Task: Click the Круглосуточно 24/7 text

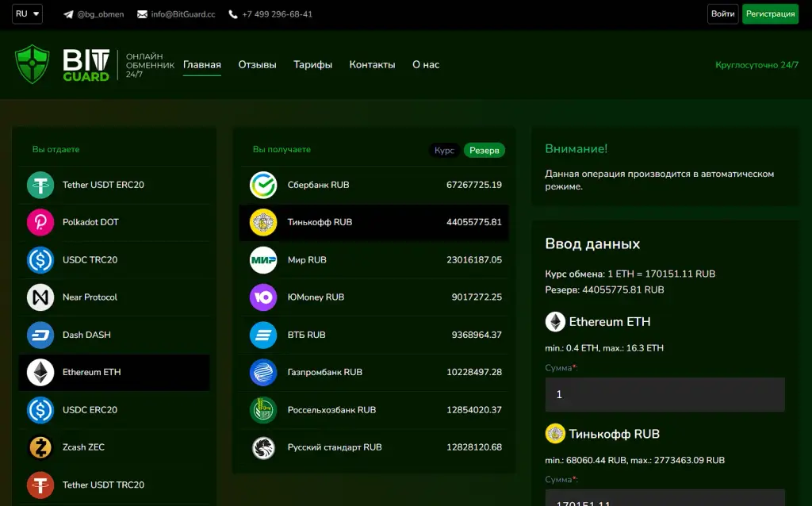Action: 757,65
